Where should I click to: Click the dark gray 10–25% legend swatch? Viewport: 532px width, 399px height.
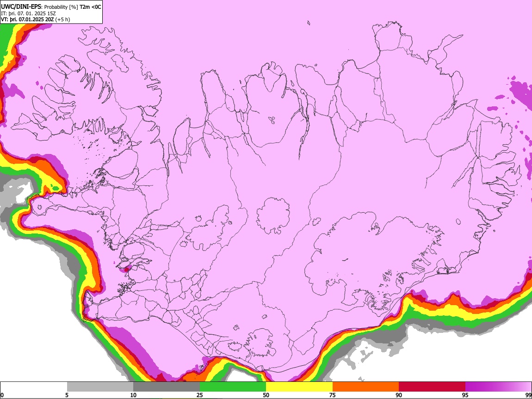pyautogui.click(x=167, y=387)
